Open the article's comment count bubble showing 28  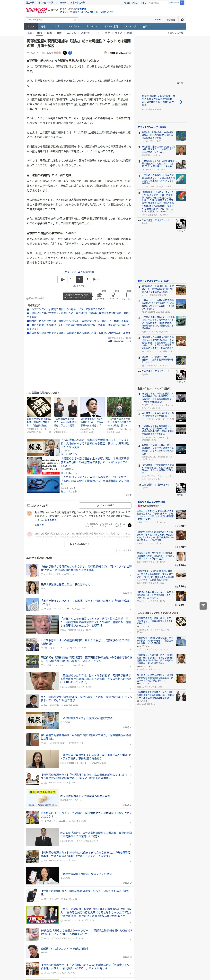[x=50, y=53]
